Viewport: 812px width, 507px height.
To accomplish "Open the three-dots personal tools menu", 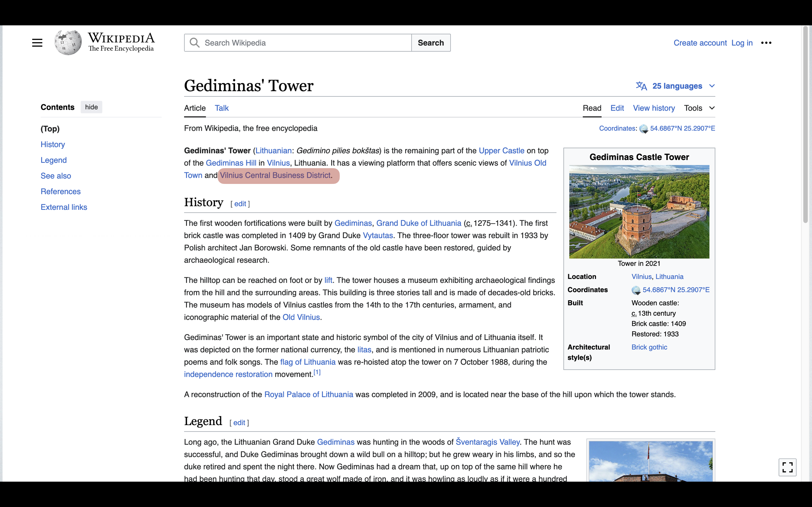I will (x=766, y=43).
